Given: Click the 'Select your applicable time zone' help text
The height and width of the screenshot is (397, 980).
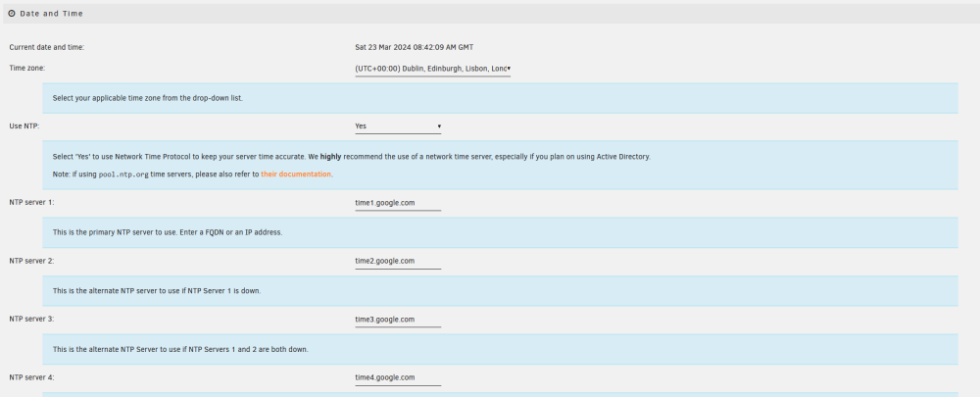Looking at the screenshot, I should point(148,98).
